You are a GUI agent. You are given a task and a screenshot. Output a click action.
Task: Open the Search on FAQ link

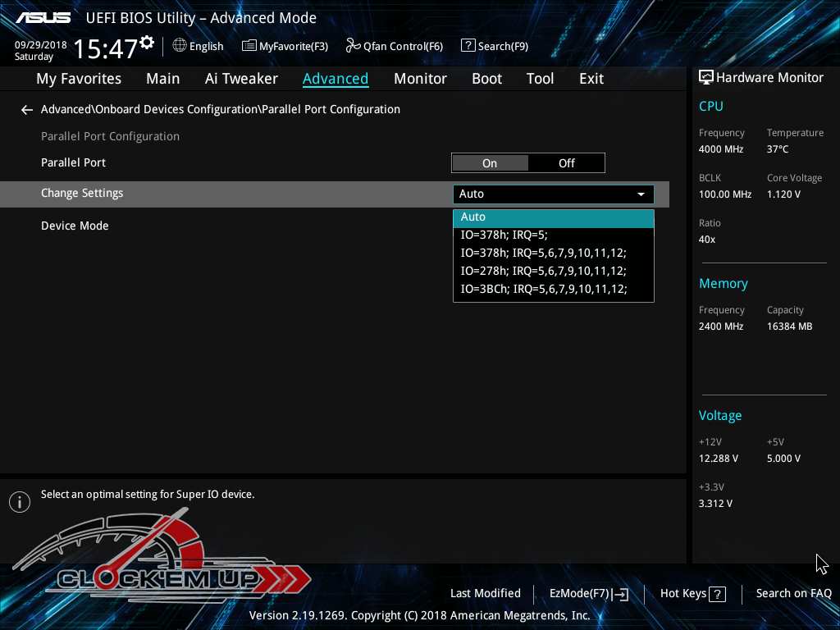[793, 593]
